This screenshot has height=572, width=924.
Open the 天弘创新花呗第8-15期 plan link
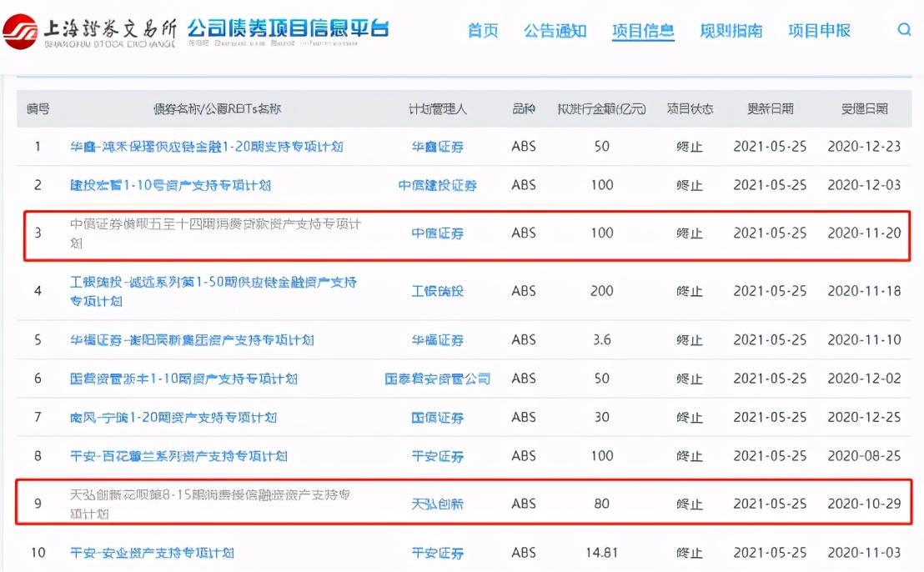point(210,504)
